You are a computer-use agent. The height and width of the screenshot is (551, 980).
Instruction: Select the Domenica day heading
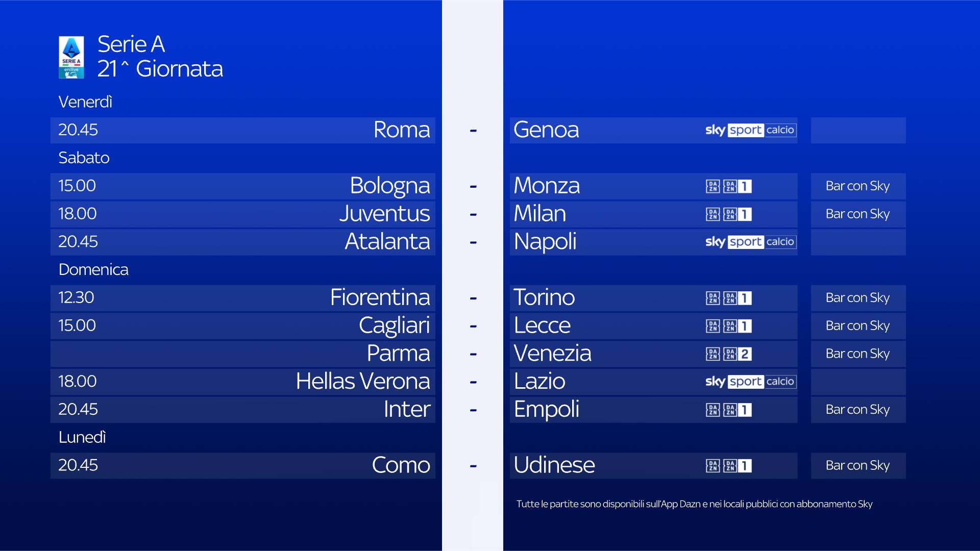click(x=93, y=270)
